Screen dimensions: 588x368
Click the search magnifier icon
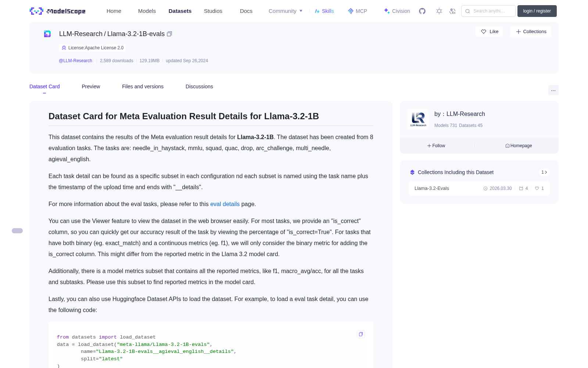click(x=467, y=11)
